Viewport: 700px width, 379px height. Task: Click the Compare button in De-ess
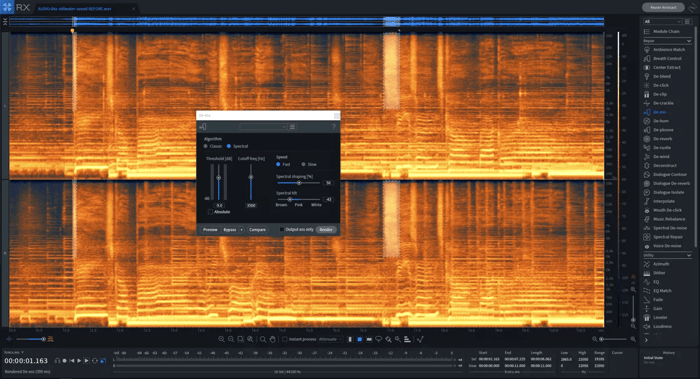(257, 230)
